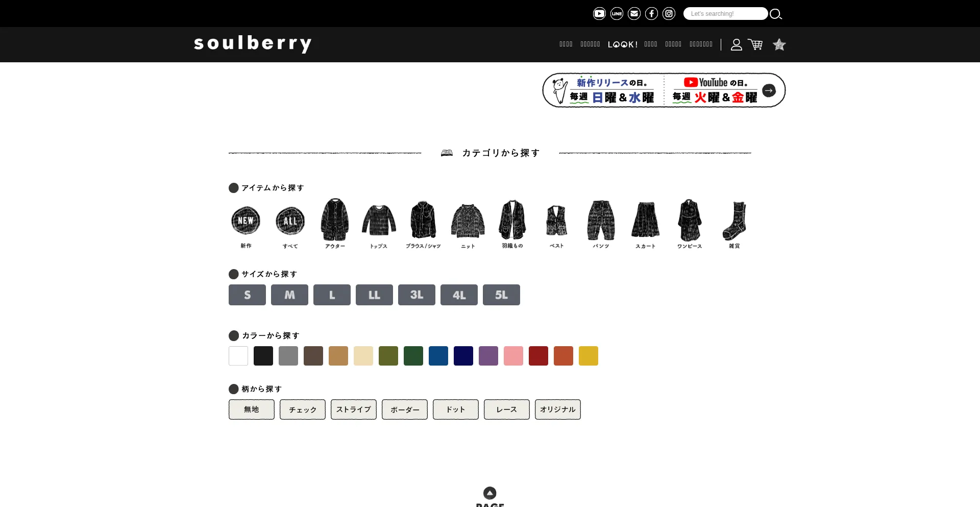
Task: Select the ストライプ pattern button
Action: point(354,409)
